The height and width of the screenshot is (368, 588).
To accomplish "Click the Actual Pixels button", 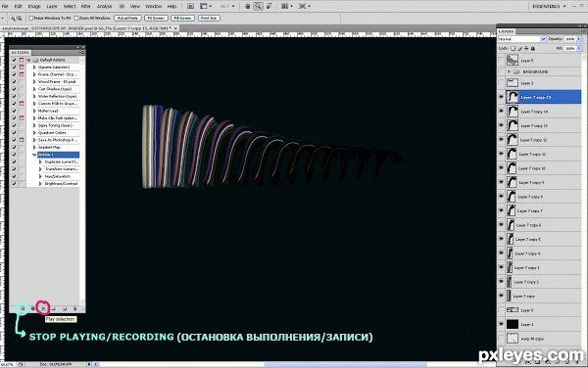I will (127, 18).
